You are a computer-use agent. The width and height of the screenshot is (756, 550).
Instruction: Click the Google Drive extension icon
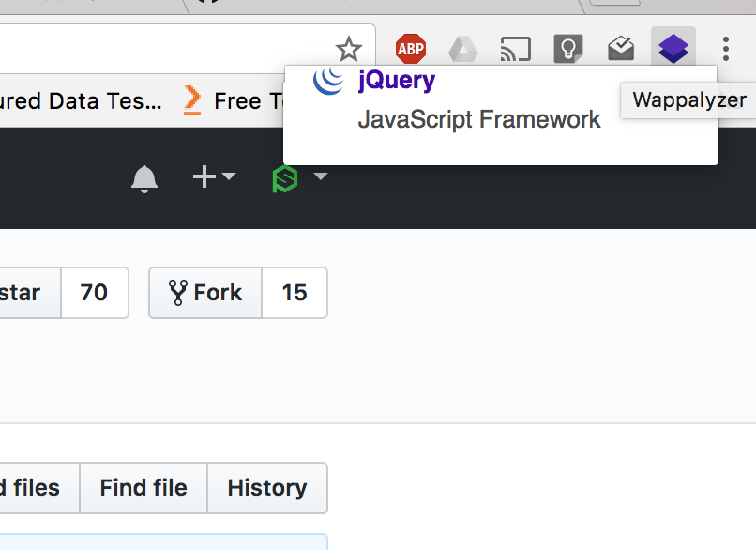[x=462, y=49]
